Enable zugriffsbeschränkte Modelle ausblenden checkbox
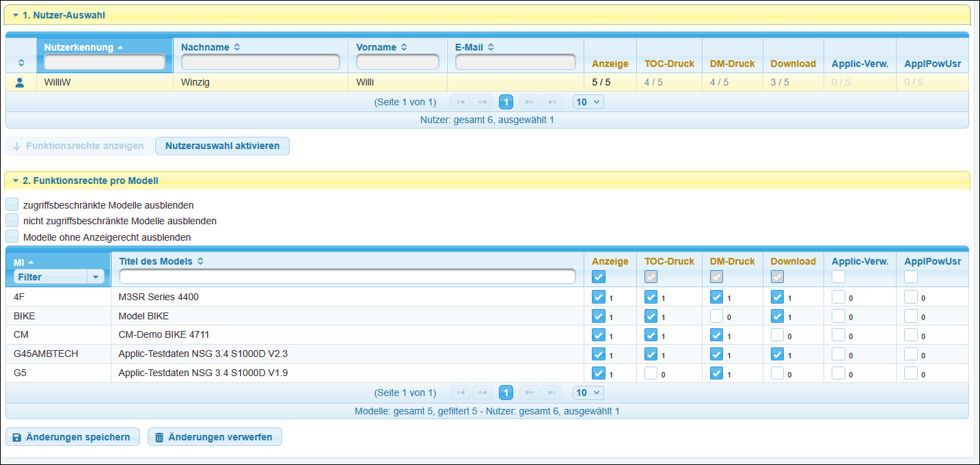980x465 pixels. click(x=12, y=204)
